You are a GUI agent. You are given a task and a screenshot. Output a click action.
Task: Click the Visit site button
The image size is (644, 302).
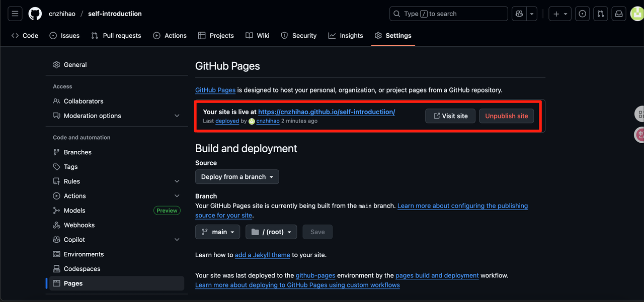tap(450, 116)
